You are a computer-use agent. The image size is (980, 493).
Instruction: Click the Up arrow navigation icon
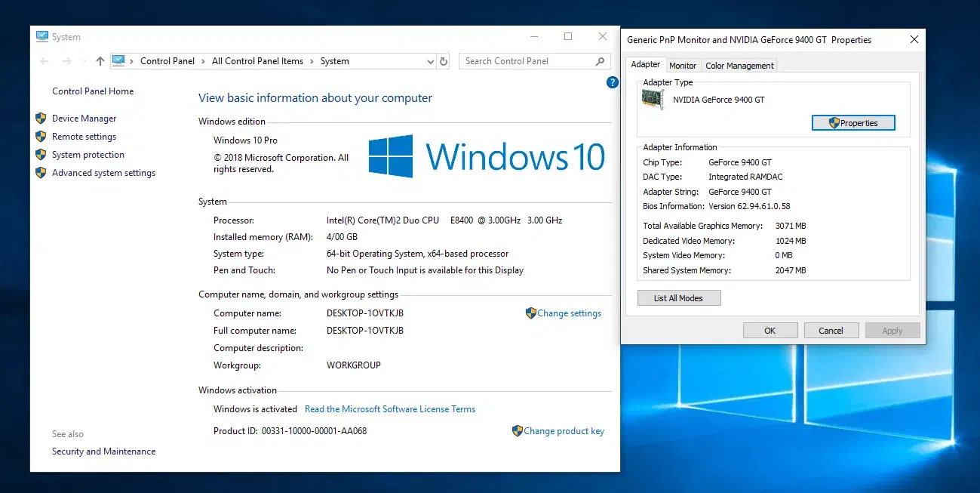click(x=100, y=61)
